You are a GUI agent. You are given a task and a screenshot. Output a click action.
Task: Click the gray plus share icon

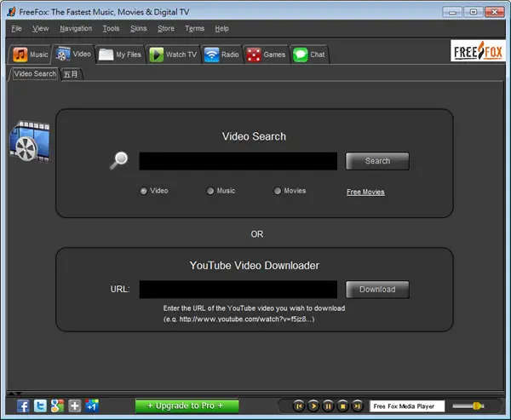click(x=75, y=406)
